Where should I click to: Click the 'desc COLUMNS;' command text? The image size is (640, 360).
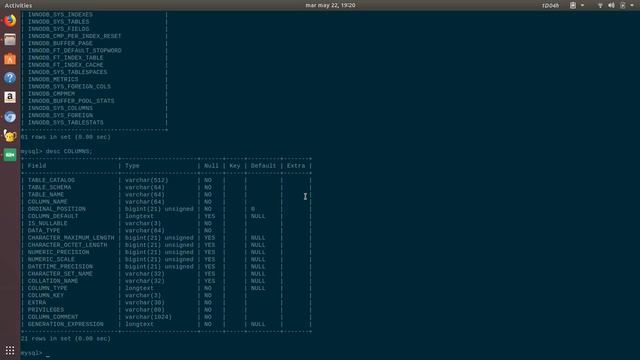point(69,151)
